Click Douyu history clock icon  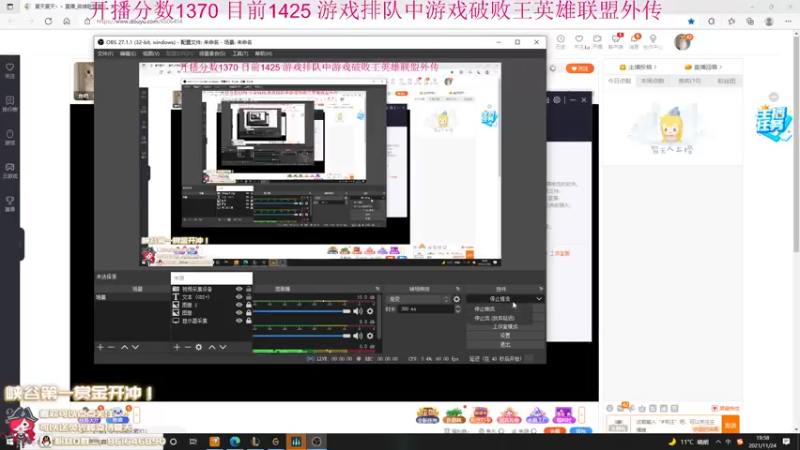coord(561,41)
